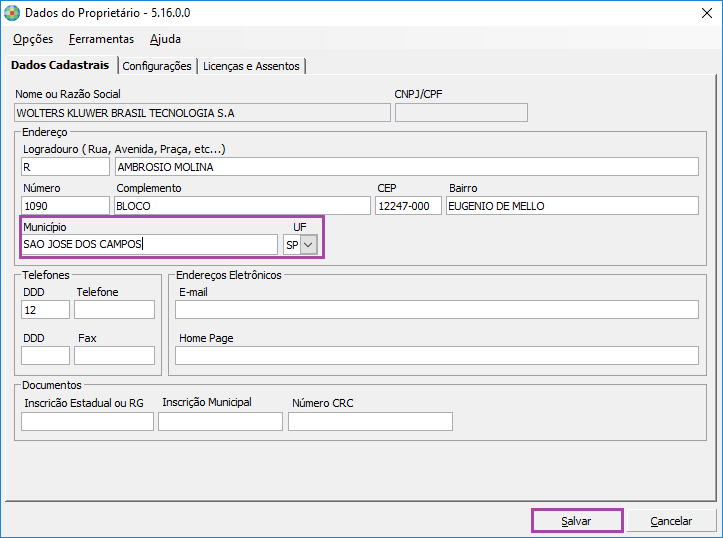Viewport: 723px width, 538px height.
Task: Click the Inscrição Municipal field
Action: tap(220, 421)
